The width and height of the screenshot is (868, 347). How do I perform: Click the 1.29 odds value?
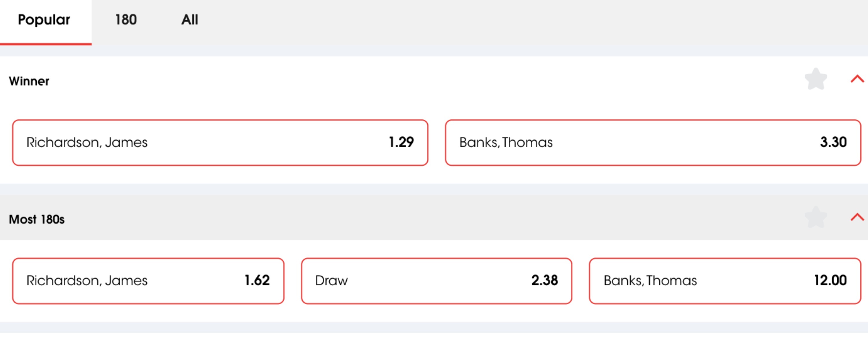coord(401,142)
